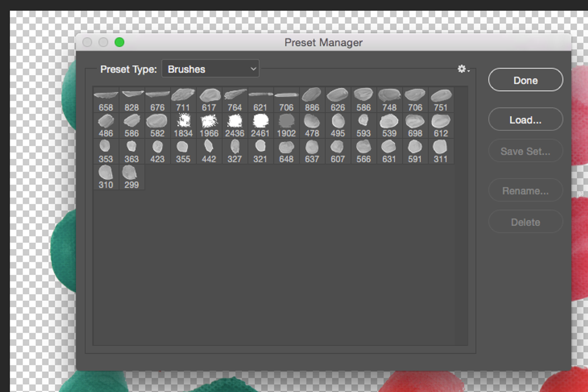This screenshot has height=392, width=588.
Task: Select the brush preset labeled 591
Action: (415, 151)
